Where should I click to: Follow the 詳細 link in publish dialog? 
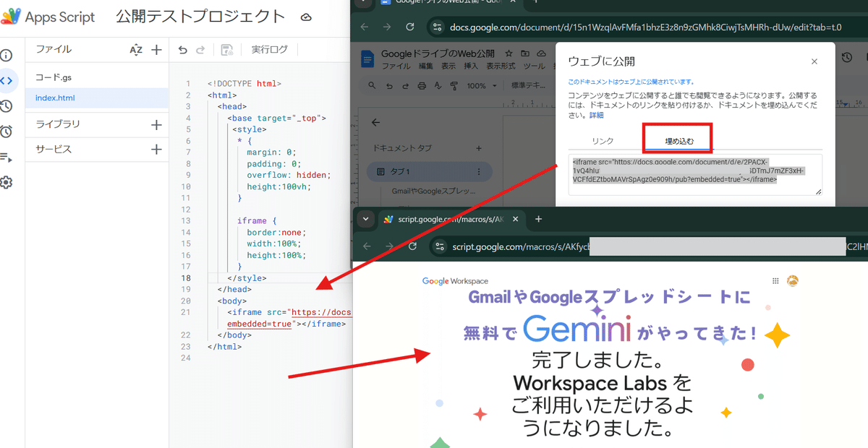596,115
